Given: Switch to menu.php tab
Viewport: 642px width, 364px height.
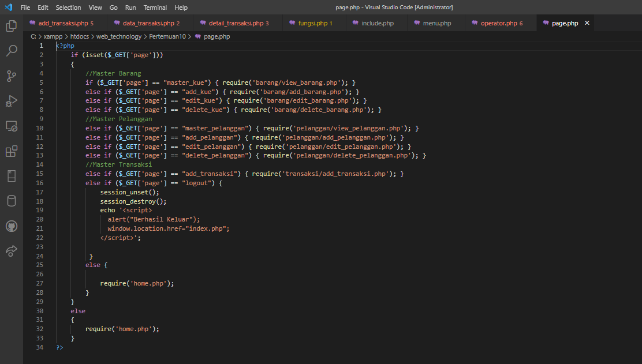Looking at the screenshot, I should (x=436, y=23).
